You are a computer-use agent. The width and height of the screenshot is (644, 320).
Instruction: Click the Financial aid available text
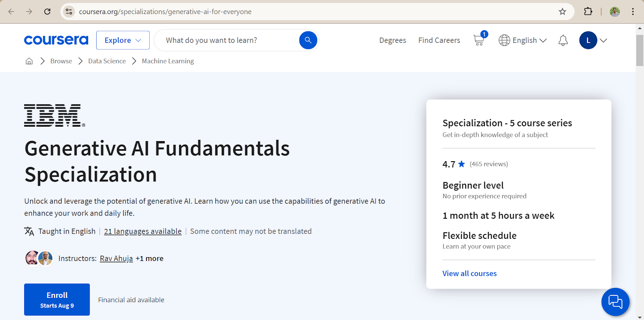pos(131,300)
